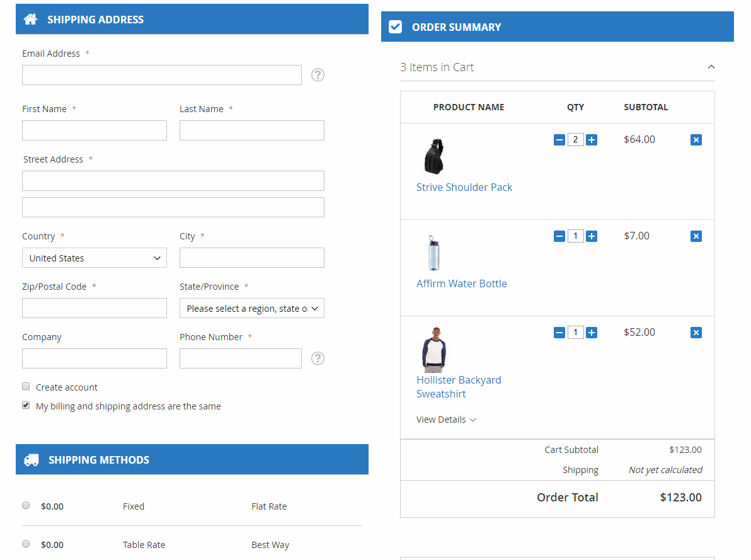Click the Hollister Backyard Sweatshirt product thumbnail
Image resolution: width=751 pixels, height=560 pixels.
433,349
